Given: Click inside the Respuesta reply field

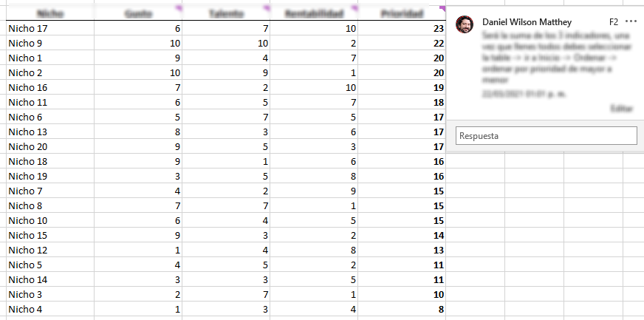Looking at the screenshot, I should point(547,135).
